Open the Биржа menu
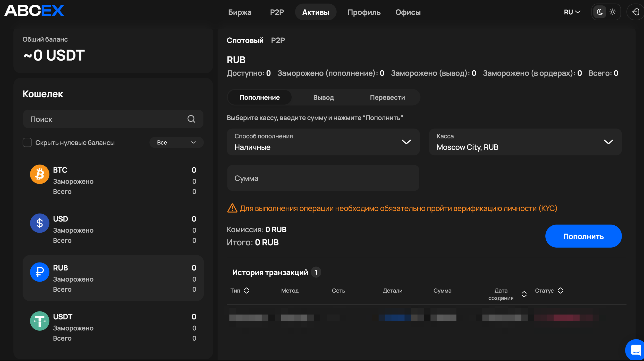The width and height of the screenshot is (644, 361). click(240, 12)
